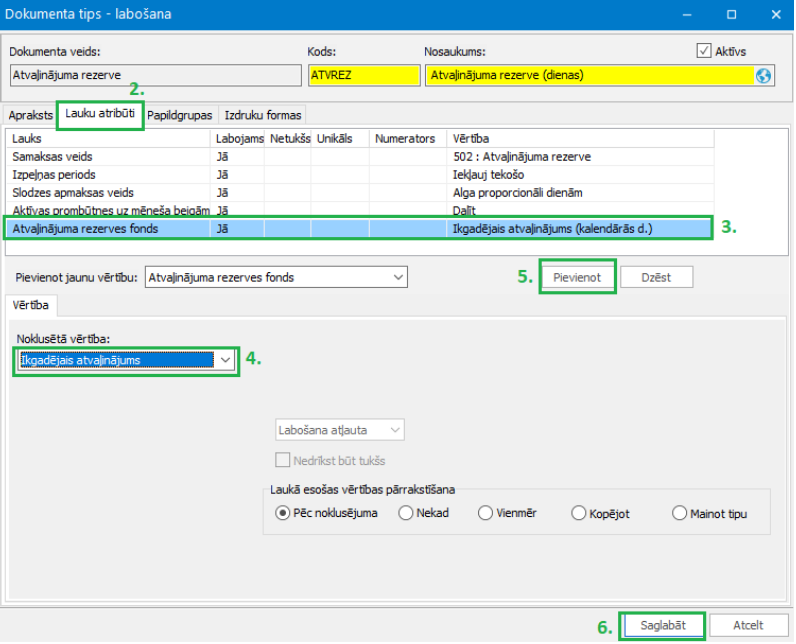Viewport: 796px width, 644px height.
Task: Maximize the Dokumenta tips window
Action: pos(732,14)
